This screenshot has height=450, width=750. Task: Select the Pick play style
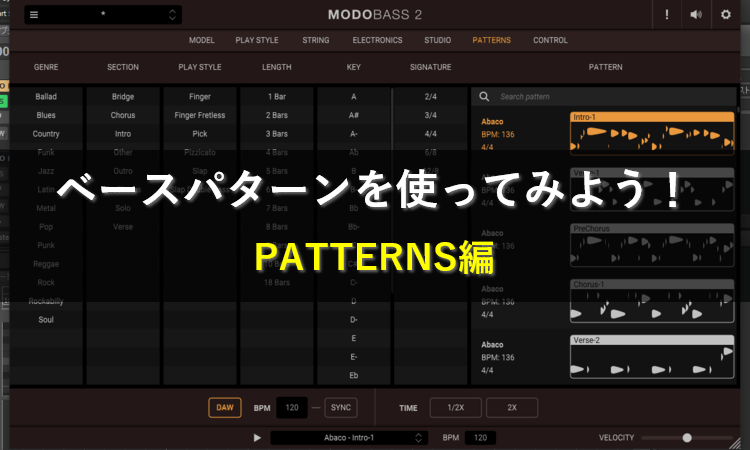(200, 134)
